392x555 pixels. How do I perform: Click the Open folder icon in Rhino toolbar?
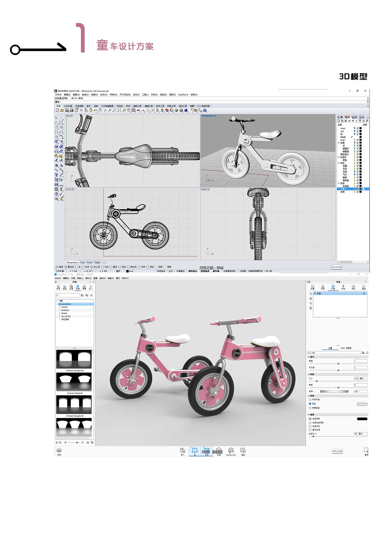click(62, 110)
